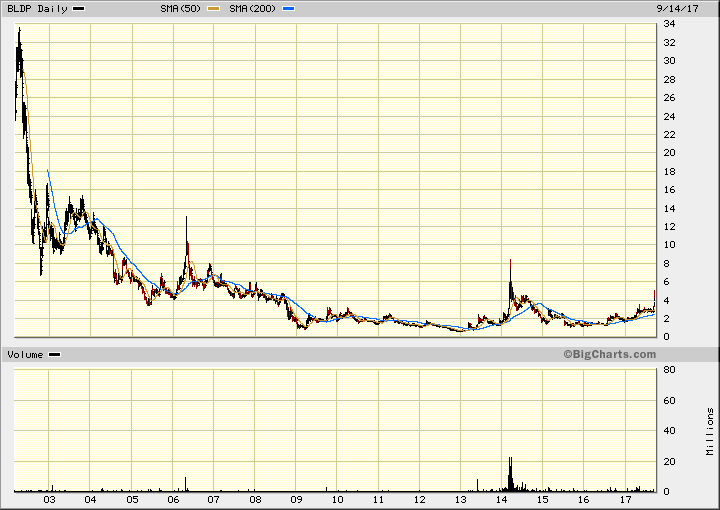Click year 09 on the time axis
This screenshot has width=720, height=510.
tap(296, 499)
